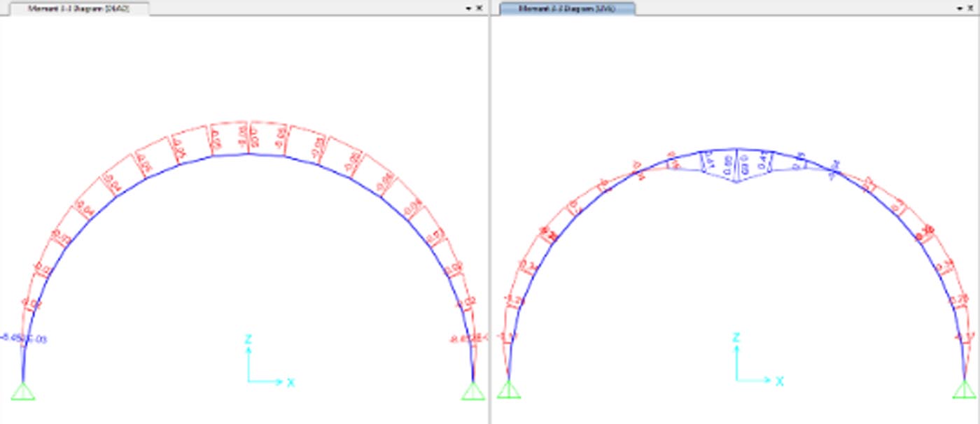980x424 pixels.
Task: Click the axes origin in LIVE view
Action: pyautogui.click(x=736, y=381)
